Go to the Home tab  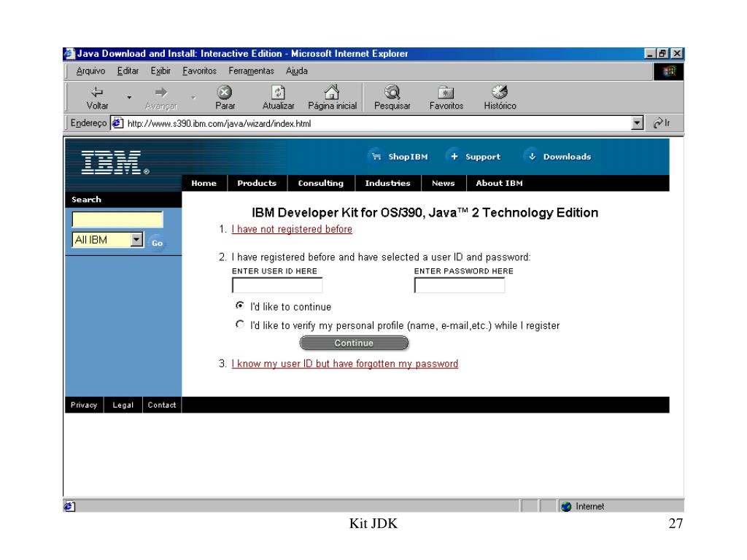point(204,183)
